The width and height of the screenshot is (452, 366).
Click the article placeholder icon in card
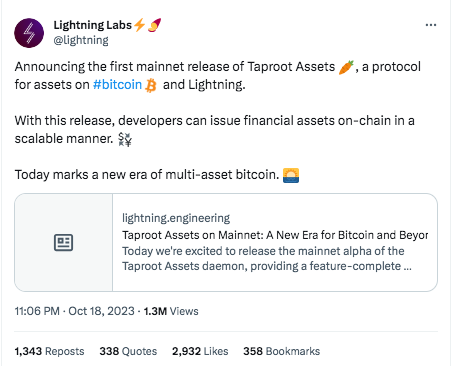point(63,242)
